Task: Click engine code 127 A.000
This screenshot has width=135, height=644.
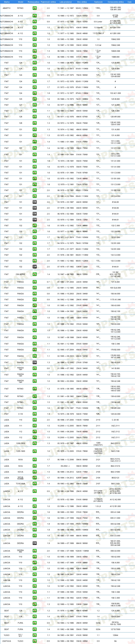Action: 115,105
